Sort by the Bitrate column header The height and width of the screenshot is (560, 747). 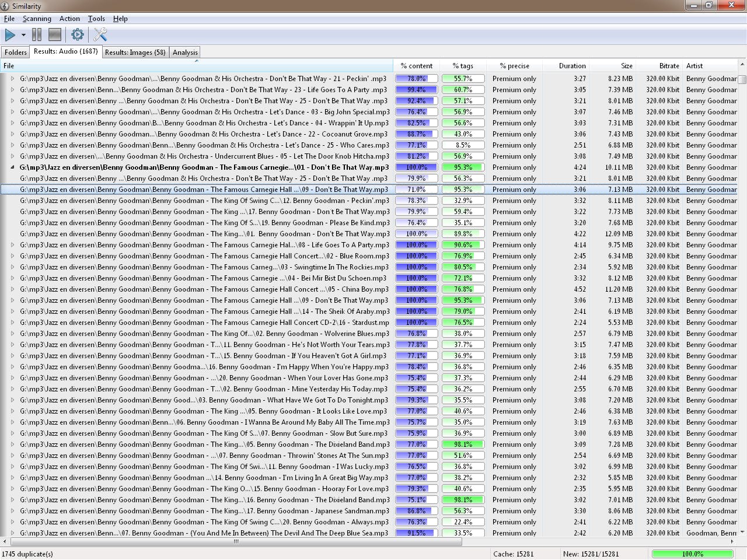click(659, 66)
